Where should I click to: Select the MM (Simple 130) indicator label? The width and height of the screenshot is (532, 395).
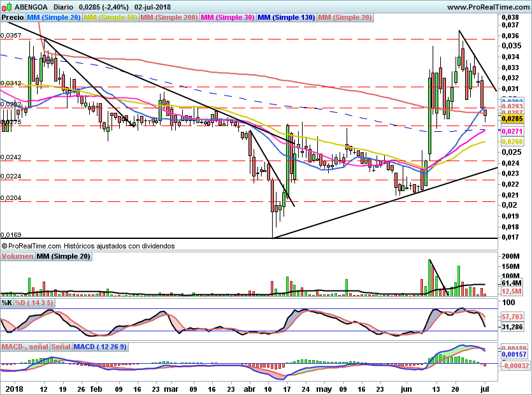(286, 17)
